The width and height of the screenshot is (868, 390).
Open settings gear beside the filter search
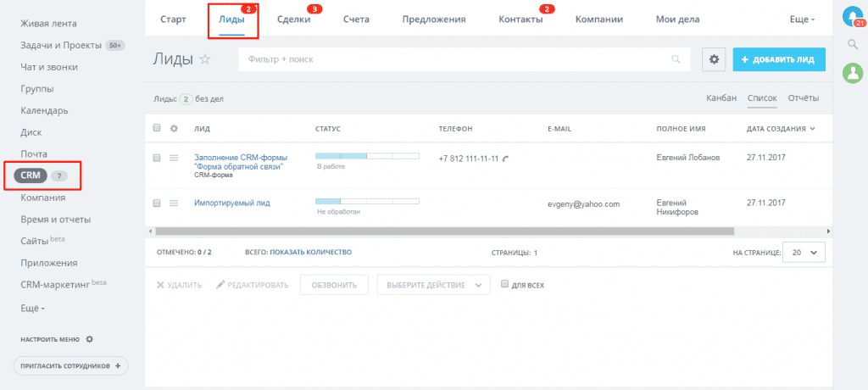point(714,59)
